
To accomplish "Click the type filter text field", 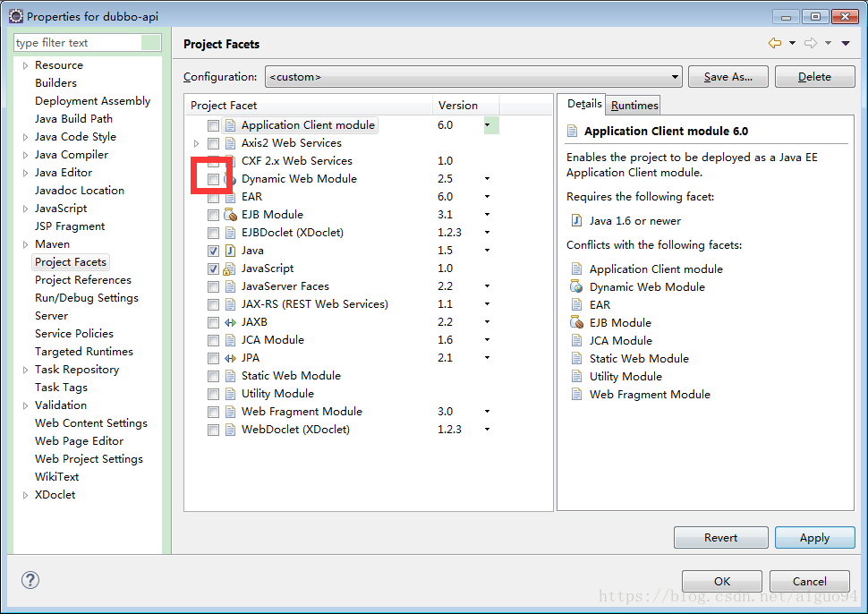I will [x=88, y=43].
